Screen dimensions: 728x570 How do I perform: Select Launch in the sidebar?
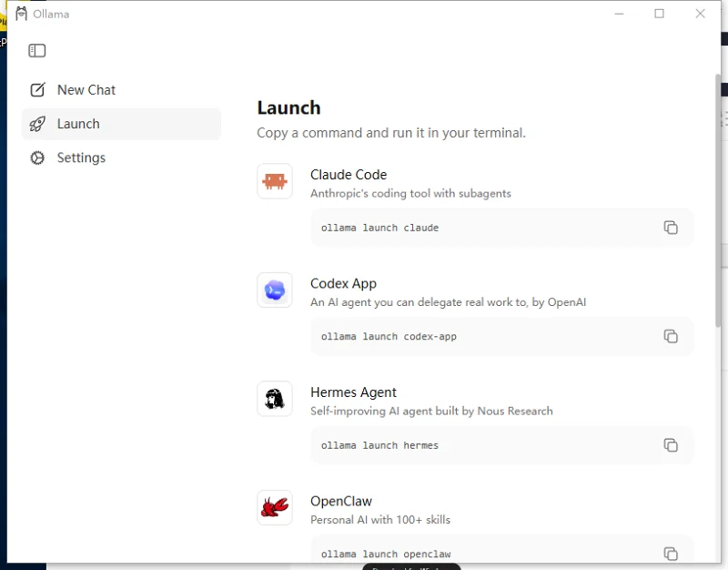pos(121,124)
